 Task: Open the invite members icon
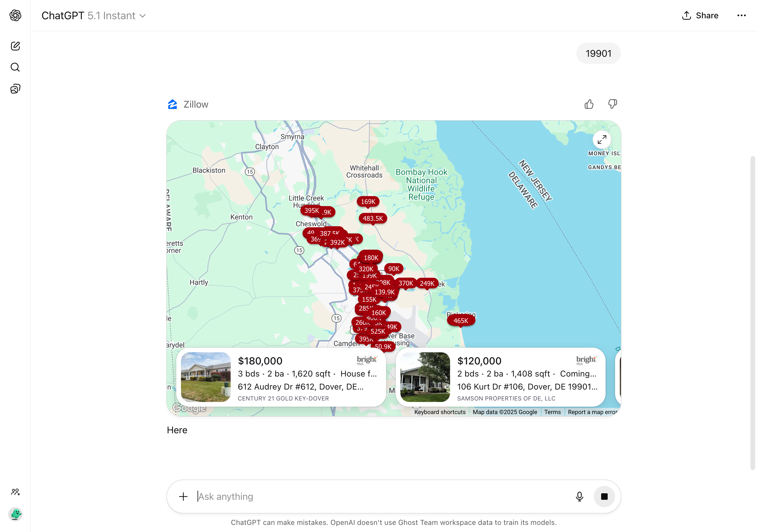coord(15,492)
